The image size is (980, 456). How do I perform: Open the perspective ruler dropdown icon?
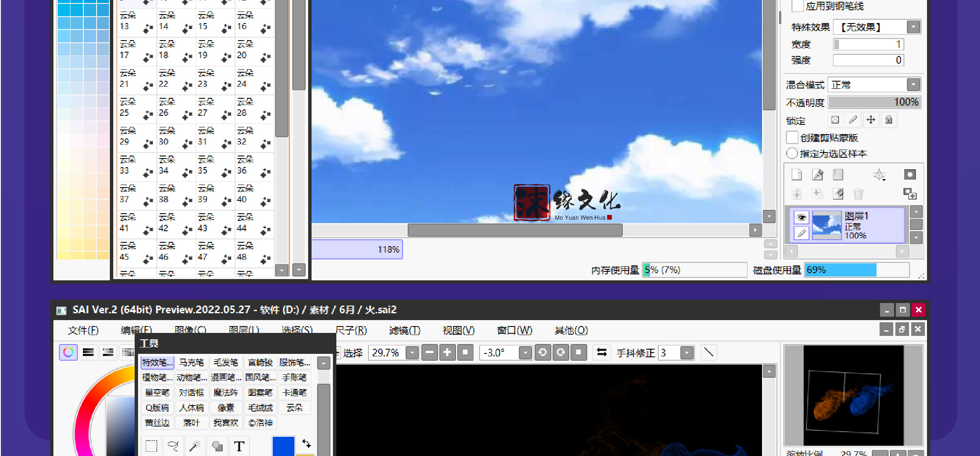coord(879,175)
